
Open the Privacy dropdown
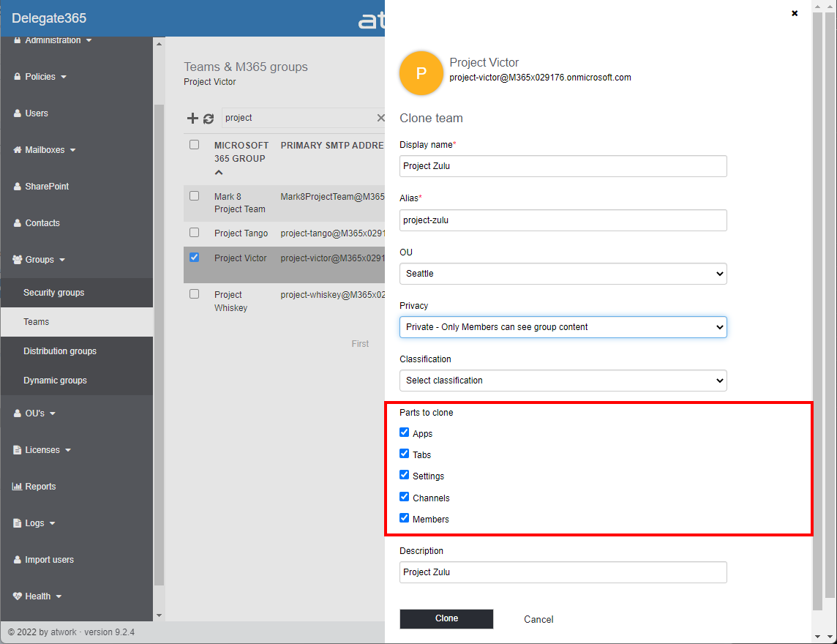[x=563, y=327]
